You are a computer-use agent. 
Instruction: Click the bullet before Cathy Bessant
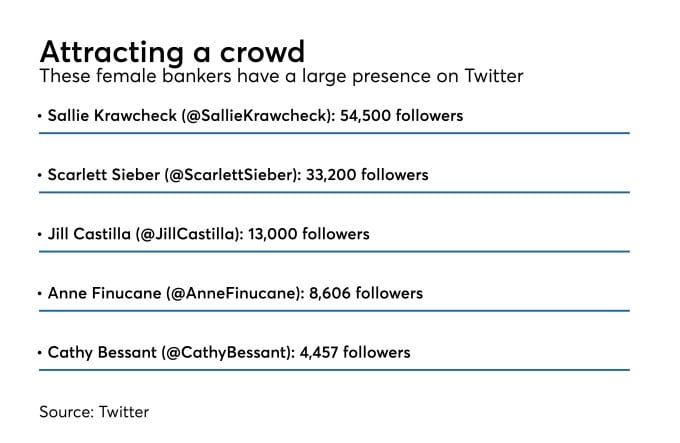40,353
